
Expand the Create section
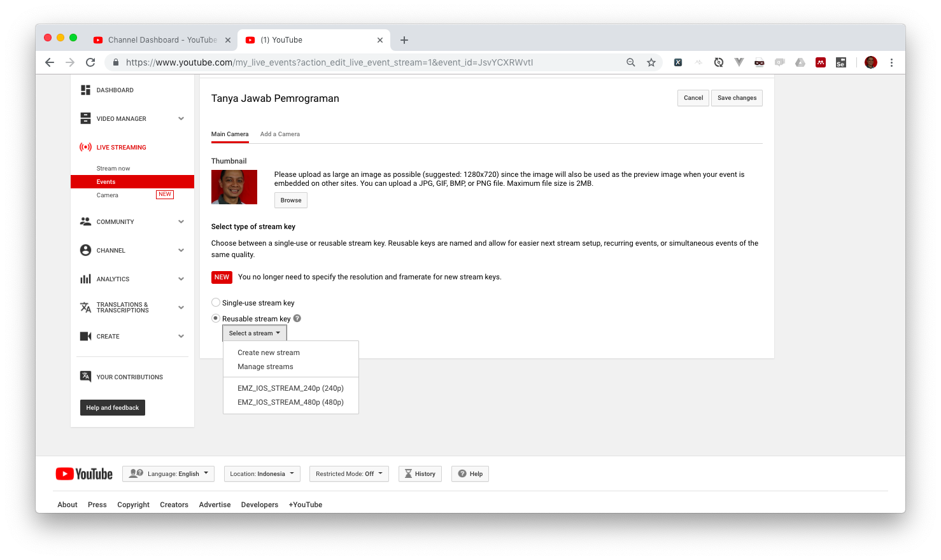point(181,336)
